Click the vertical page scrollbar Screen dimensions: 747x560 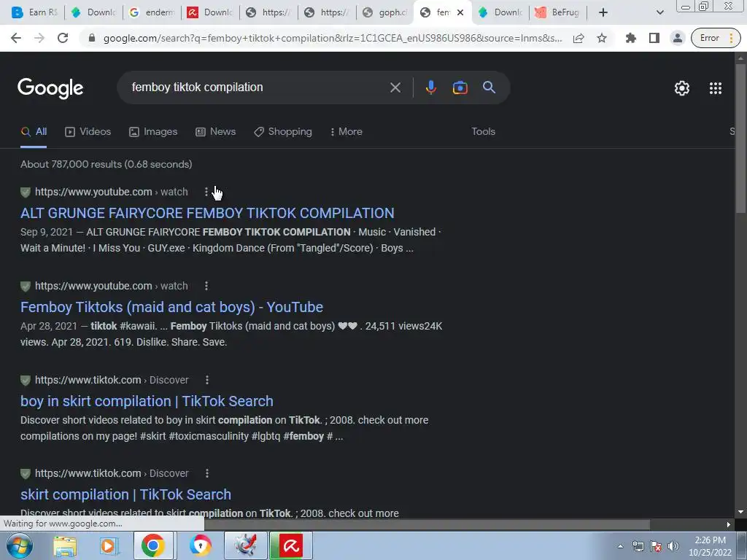pyautogui.click(x=740, y=138)
